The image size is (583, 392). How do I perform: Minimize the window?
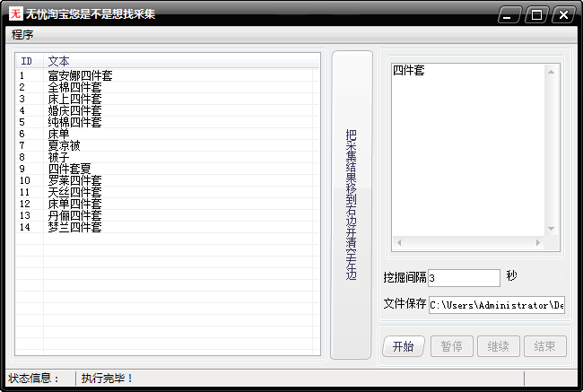click(x=509, y=15)
